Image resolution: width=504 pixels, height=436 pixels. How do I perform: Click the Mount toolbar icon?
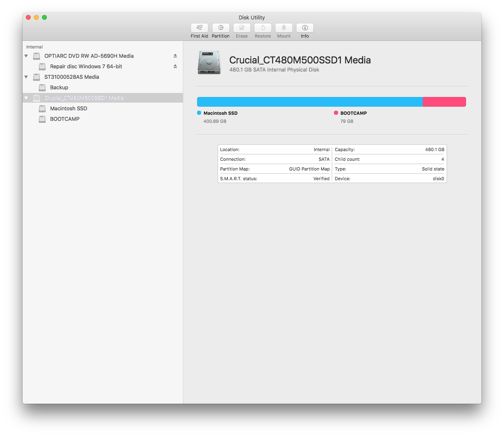coord(284,28)
